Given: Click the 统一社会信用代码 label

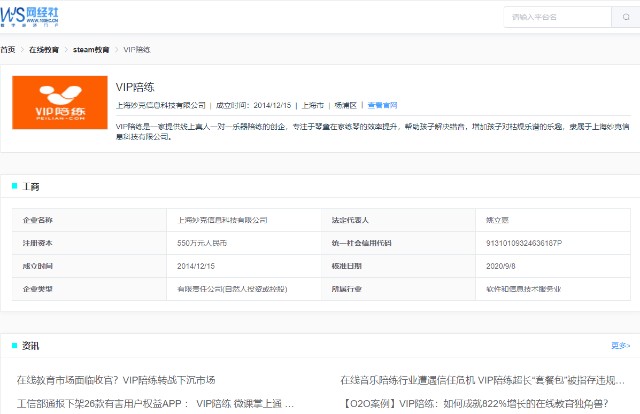Looking at the screenshot, I should coord(362,243).
